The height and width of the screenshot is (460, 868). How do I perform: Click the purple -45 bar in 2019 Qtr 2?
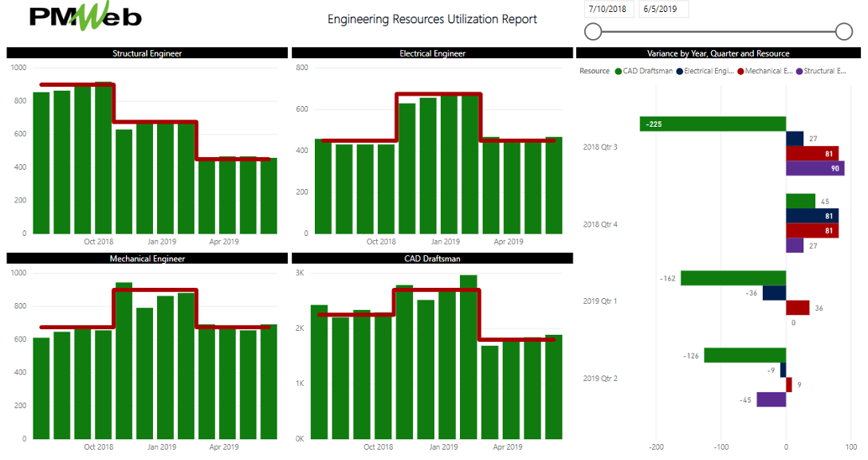[772, 399]
